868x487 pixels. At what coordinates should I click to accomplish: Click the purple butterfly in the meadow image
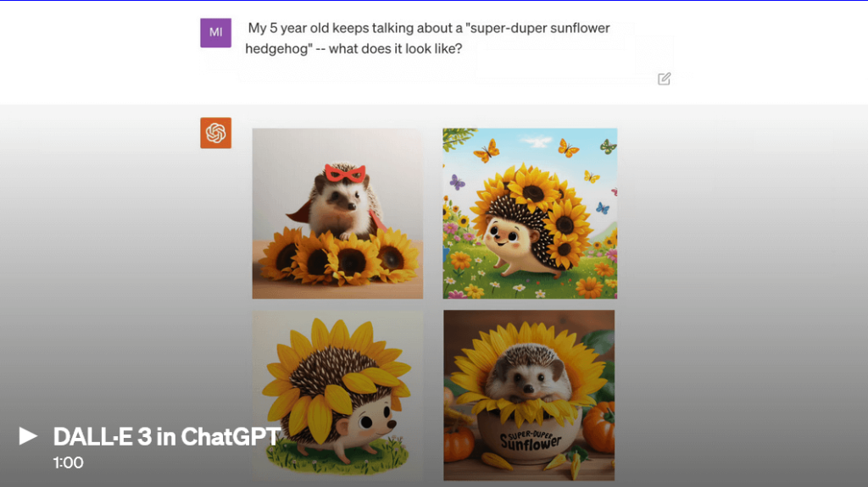(x=457, y=182)
